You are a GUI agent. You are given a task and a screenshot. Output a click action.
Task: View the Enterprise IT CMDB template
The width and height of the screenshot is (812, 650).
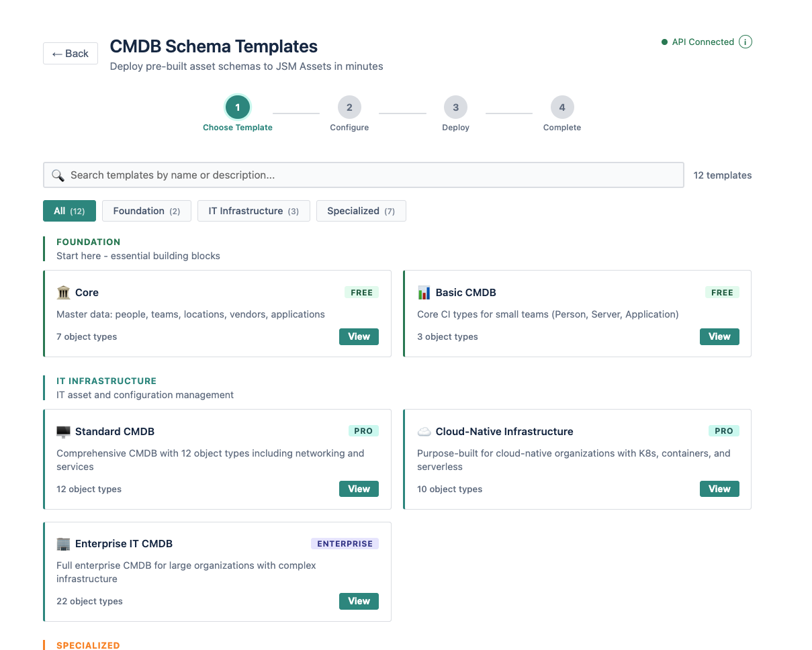tap(359, 601)
